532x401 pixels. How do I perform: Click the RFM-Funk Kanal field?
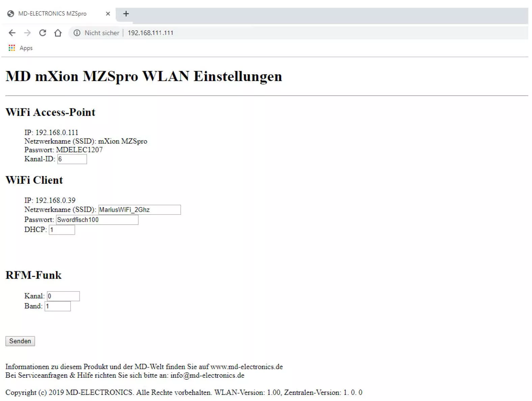point(63,296)
